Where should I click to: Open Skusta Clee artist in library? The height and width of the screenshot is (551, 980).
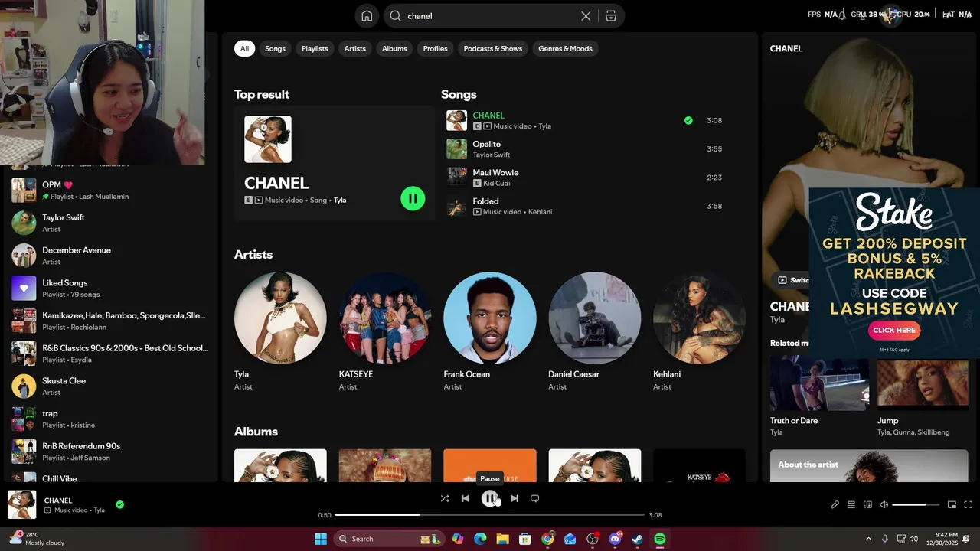pyautogui.click(x=110, y=386)
